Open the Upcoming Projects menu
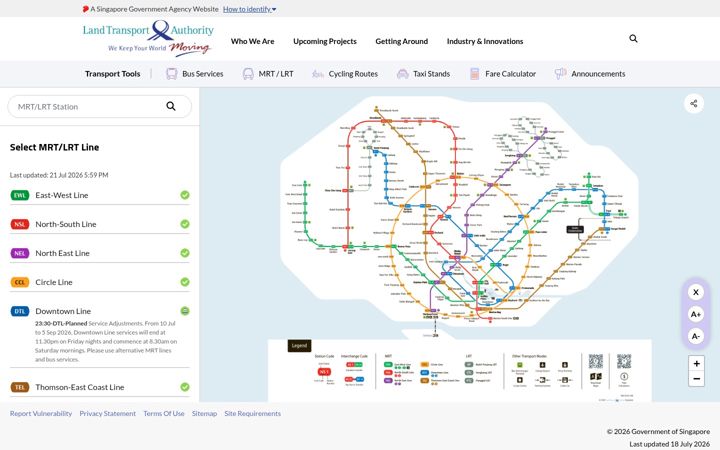This screenshot has height=450, width=720. point(325,41)
